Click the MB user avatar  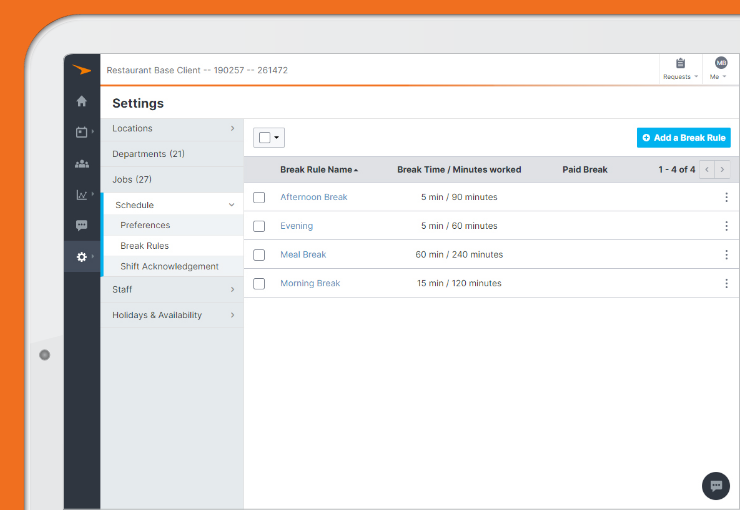point(721,63)
